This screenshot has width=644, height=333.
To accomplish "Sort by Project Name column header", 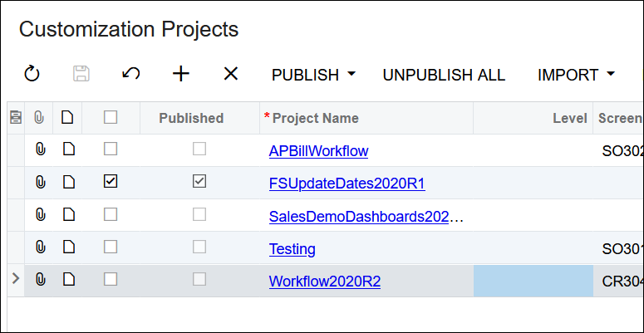I will pyautogui.click(x=316, y=118).
